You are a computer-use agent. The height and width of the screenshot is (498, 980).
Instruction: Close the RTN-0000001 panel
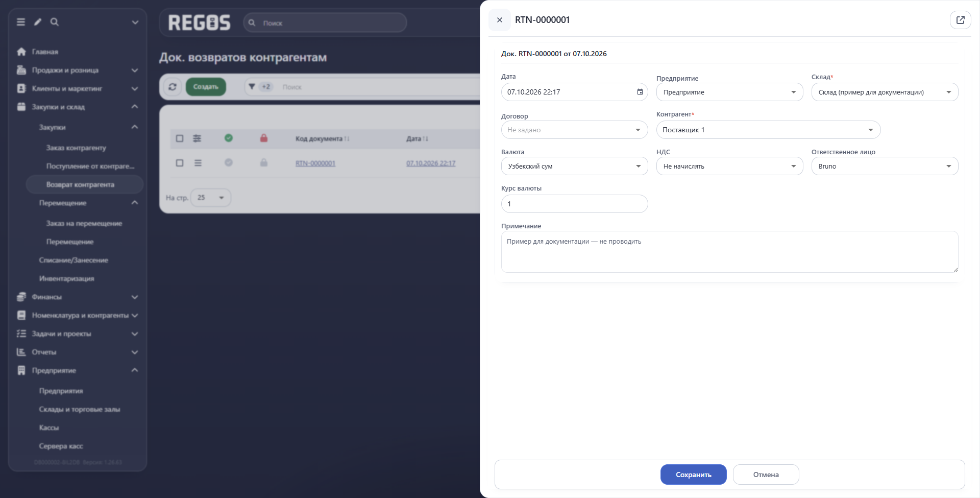[500, 20]
